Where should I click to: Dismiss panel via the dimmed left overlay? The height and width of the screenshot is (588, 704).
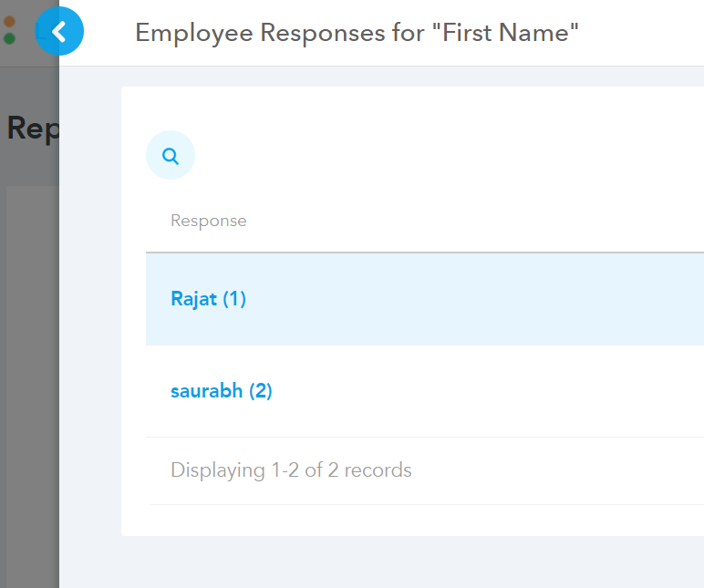[x=29, y=359]
